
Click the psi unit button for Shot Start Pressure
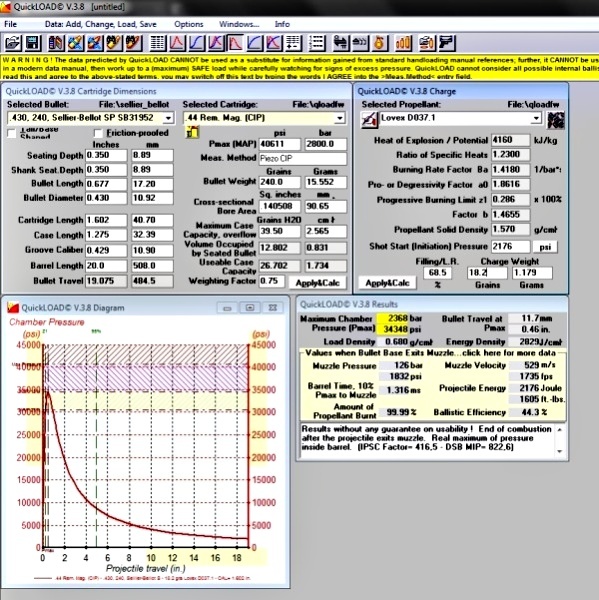(x=545, y=247)
